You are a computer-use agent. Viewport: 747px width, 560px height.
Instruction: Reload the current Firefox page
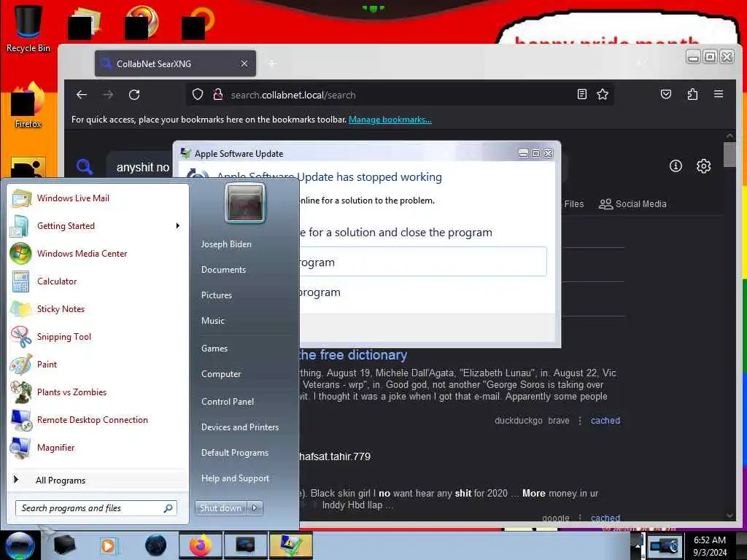pyautogui.click(x=134, y=95)
